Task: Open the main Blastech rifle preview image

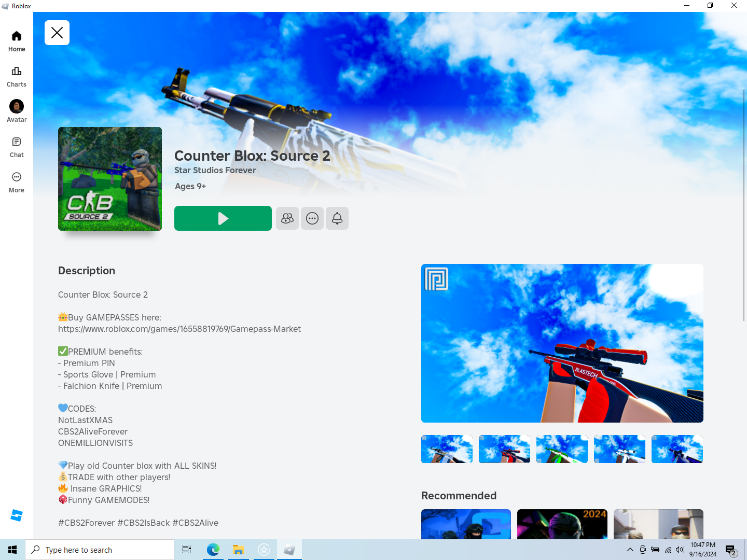Action: tap(562, 343)
